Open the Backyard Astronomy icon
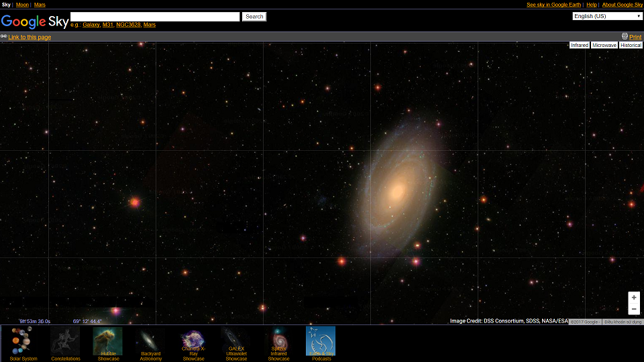 tap(150, 341)
